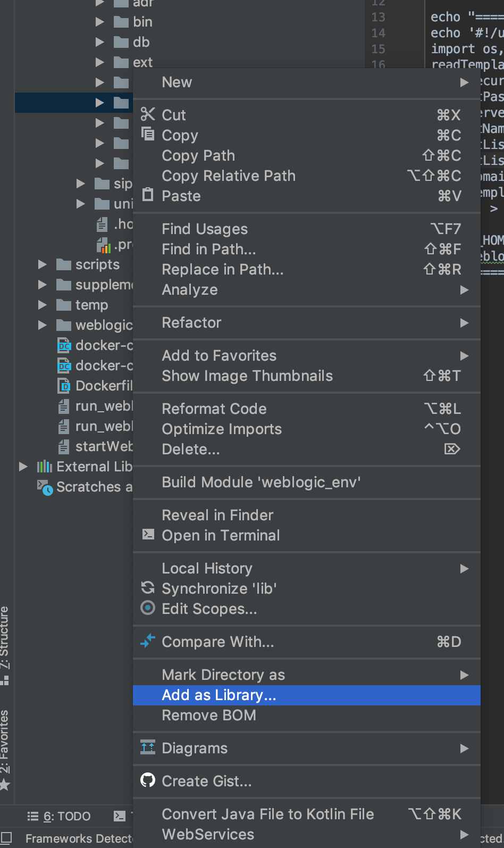Expand the weblogic folder arrow
504x848 pixels.
coord(43,325)
